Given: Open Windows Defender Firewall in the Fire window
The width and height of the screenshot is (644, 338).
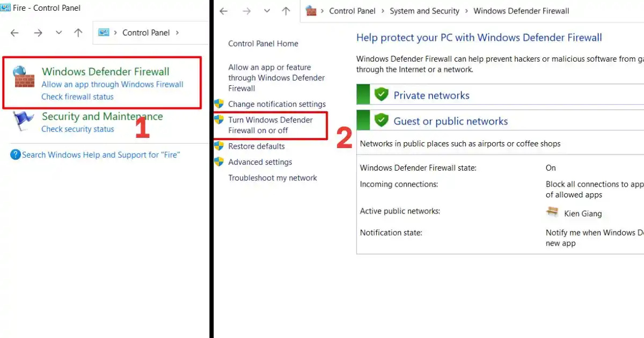Looking at the screenshot, I should point(105,71).
